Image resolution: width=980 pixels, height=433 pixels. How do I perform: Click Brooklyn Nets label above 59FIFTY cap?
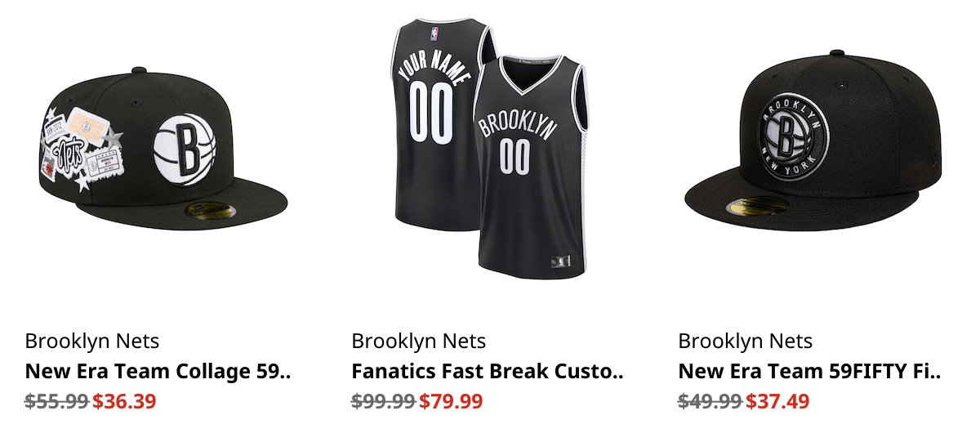[x=746, y=341]
